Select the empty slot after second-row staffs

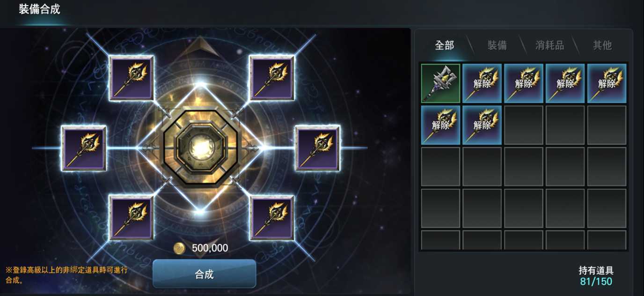tap(524, 125)
